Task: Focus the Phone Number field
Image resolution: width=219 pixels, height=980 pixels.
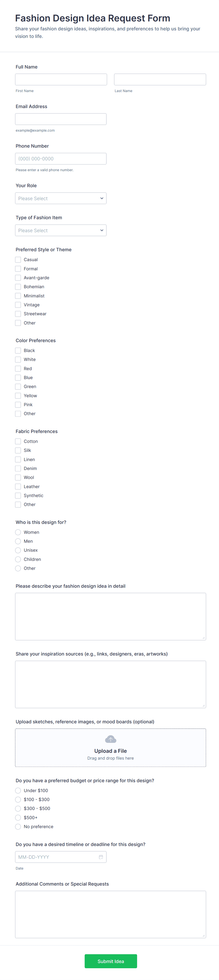Action: pos(61,159)
